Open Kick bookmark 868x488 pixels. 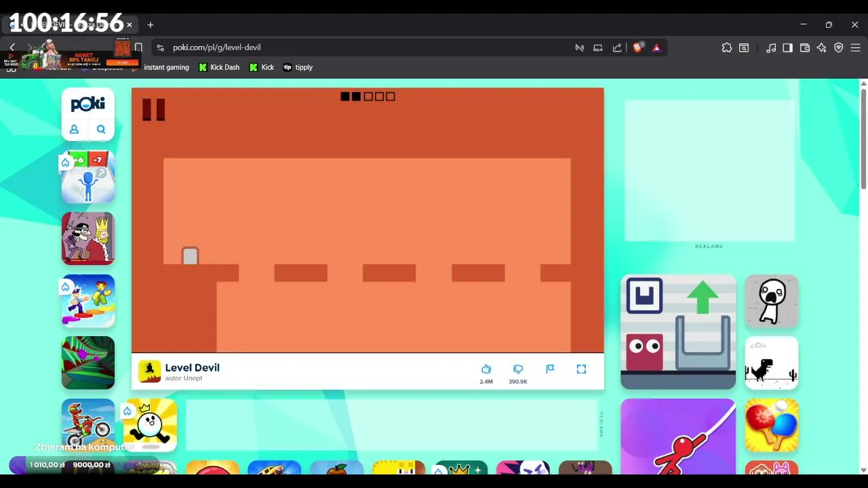click(262, 67)
